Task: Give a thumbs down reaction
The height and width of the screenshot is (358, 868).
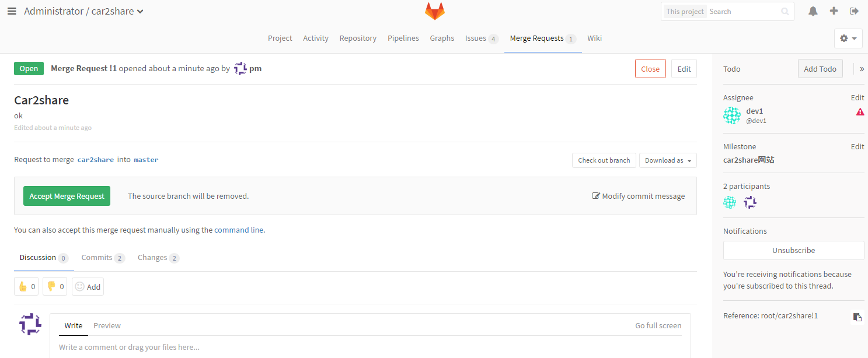Action: (x=55, y=286)
